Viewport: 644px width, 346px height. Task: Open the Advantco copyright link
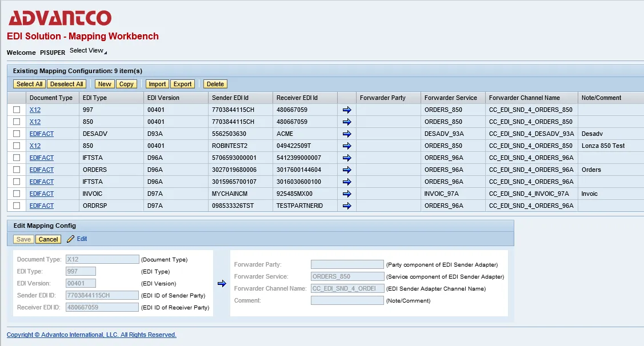91,335
